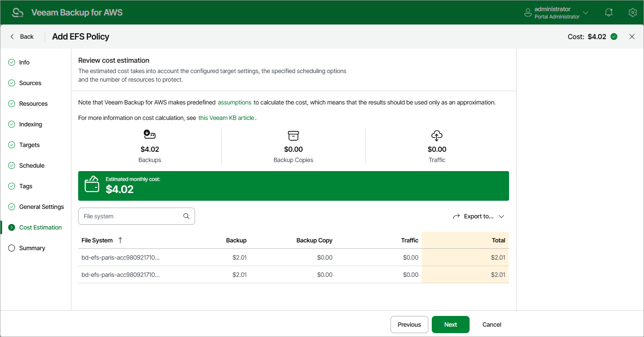Click the second row $2.01 Total cell
This screenshot has height=337, width=644.
498,275
